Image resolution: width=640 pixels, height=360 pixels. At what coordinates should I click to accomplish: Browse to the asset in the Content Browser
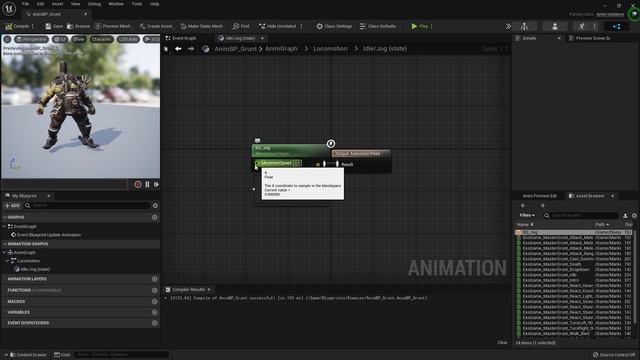[78, 26]
